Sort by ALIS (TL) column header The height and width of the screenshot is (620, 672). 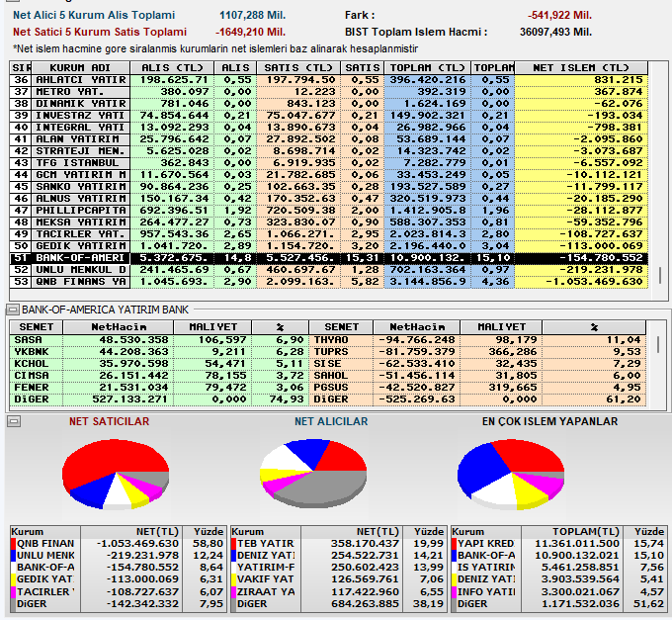coord(172,68)
